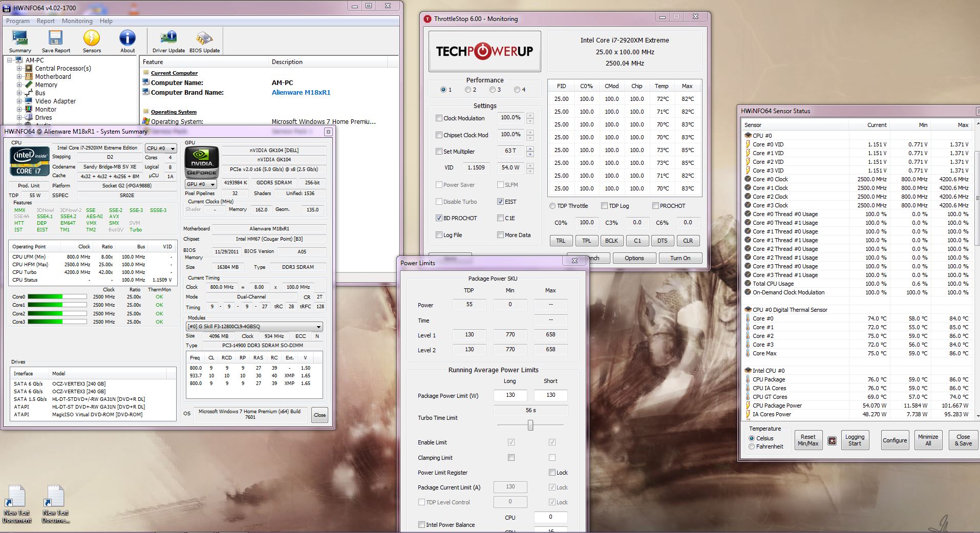Select Bus in the hardware tree
This screenshot has height=533, width=980.
tap(40, 93)
